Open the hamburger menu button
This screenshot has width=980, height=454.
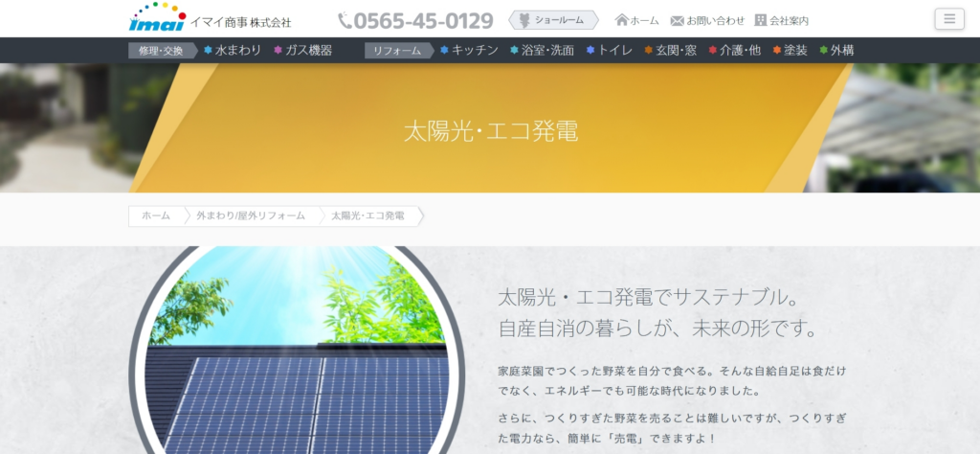pos(948,19)
